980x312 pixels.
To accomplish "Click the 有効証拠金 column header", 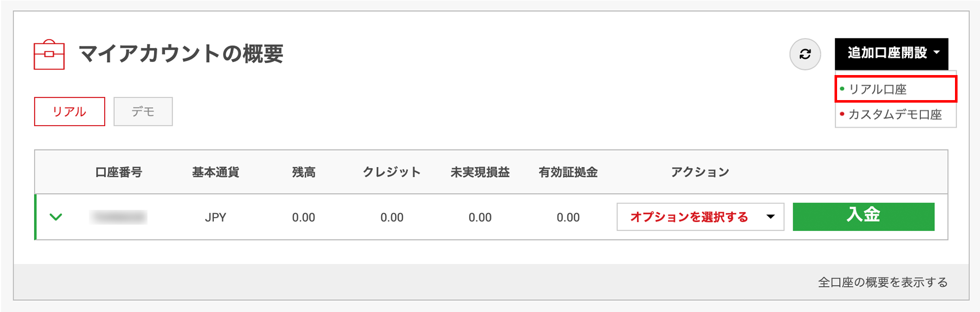I will point(568,172).
